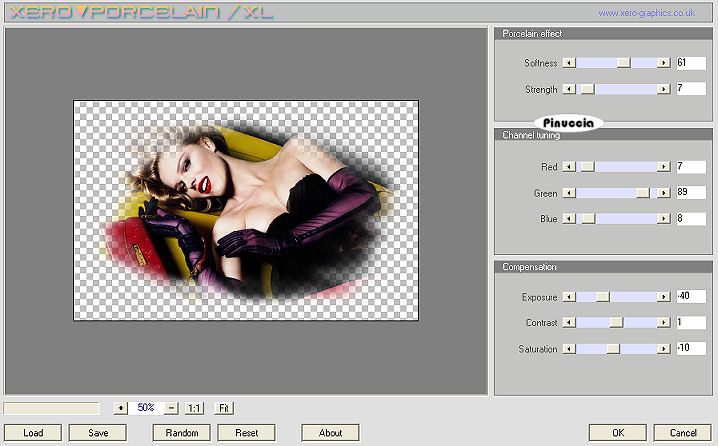Image resolution: width=718 pixels, height=446 pixels.
Task: Click the Load button
Action: (x=33, y=433)
